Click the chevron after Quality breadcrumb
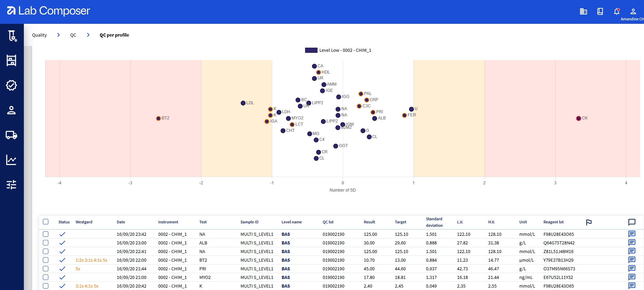 point(58,35)
